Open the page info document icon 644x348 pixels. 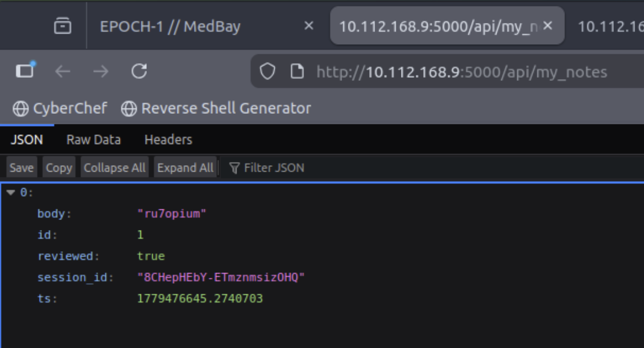tap(297, 71)
